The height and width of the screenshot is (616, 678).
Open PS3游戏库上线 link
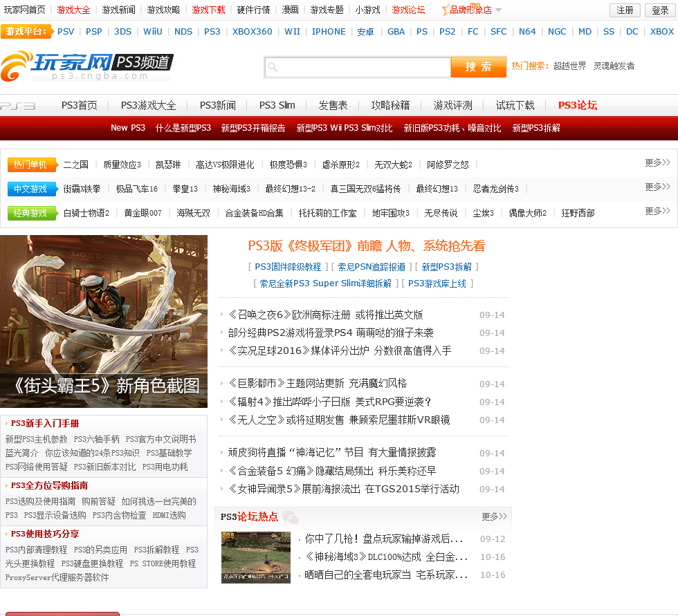(437, 283)
